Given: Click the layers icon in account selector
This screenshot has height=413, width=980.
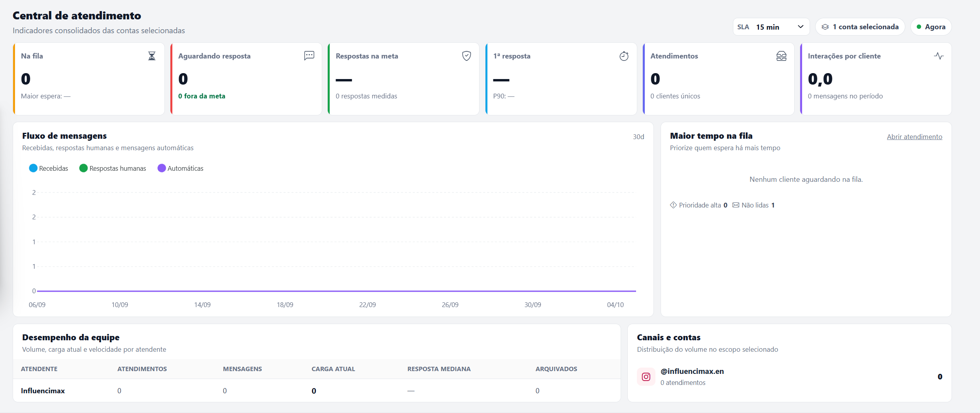Looking at the screenshot, I should click(x=825, y=27).
